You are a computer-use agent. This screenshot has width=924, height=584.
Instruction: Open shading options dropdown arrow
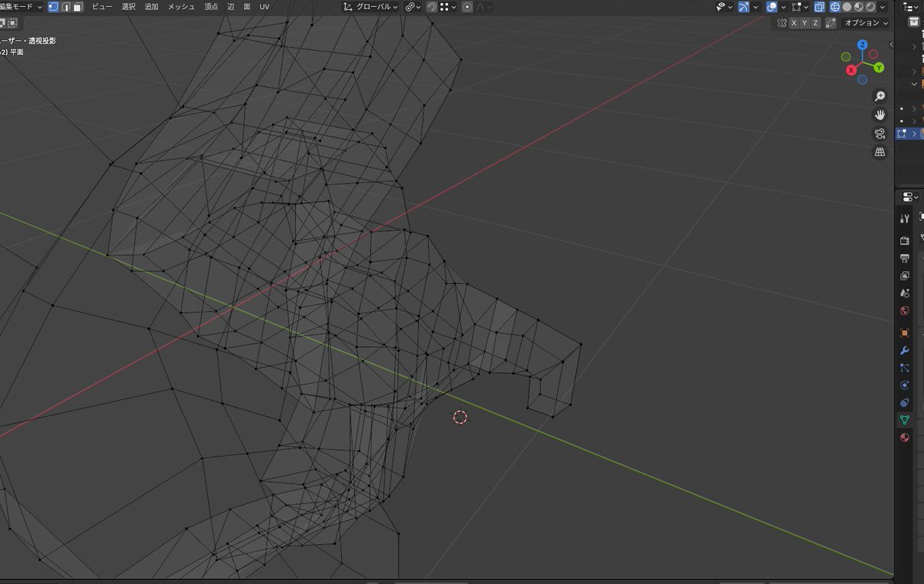882,7
